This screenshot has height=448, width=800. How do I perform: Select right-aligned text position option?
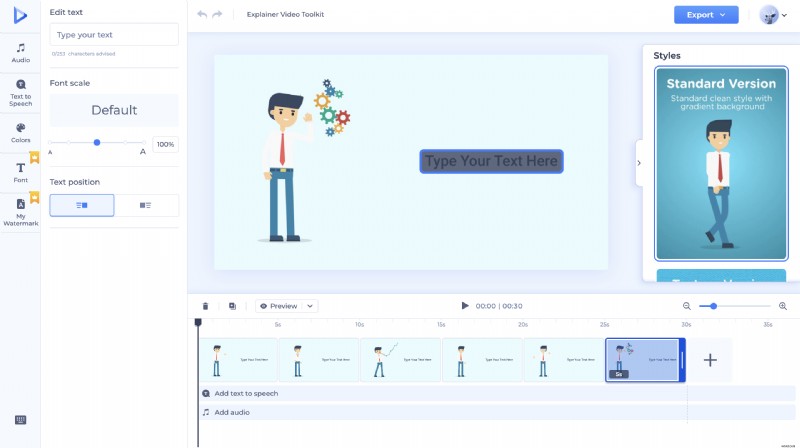coord(146,205)
